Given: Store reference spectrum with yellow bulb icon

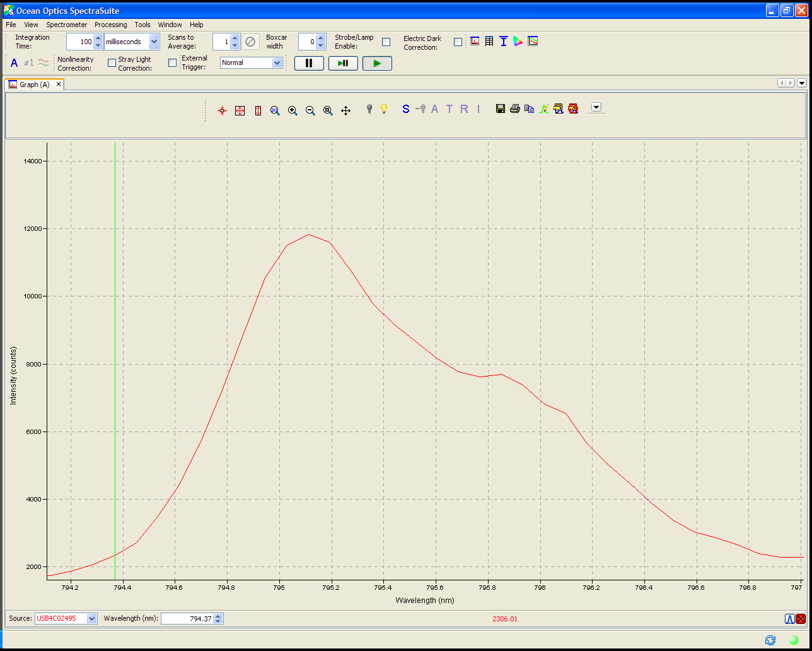Looking at the screenshot, I should click(383, 108).
